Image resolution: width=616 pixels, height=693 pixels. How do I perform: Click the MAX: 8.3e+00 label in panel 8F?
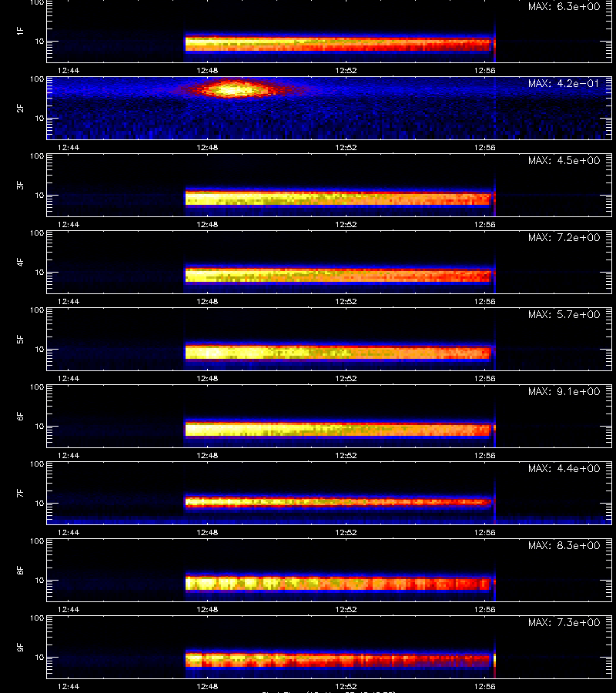[564, 545]
